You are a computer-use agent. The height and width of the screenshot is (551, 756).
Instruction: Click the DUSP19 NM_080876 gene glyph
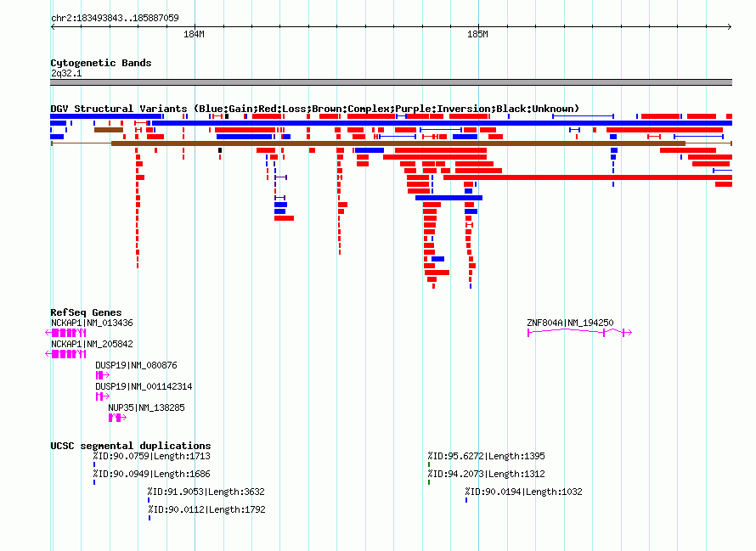pyautogui.click(x=102, y=375)
